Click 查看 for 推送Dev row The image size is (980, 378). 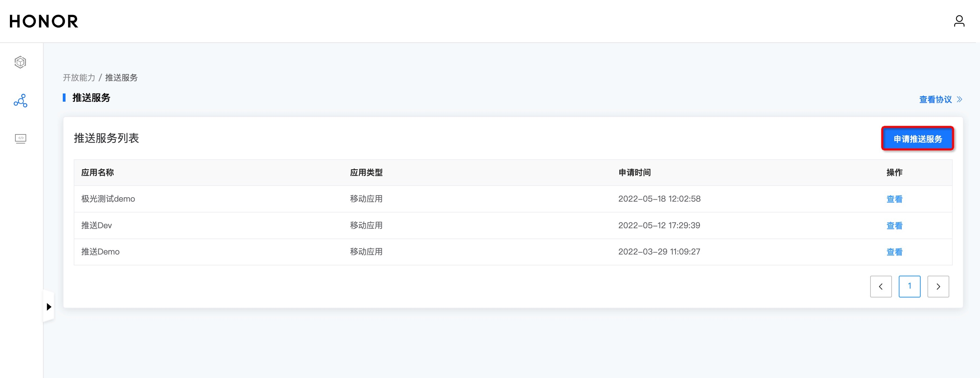pyautogui.click(x=894, y=226)
